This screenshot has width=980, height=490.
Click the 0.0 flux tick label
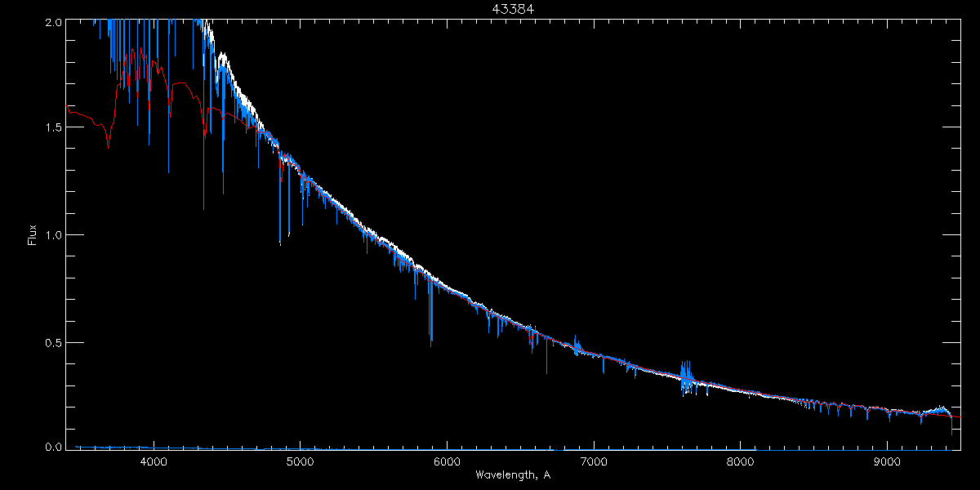click(53, 447)
